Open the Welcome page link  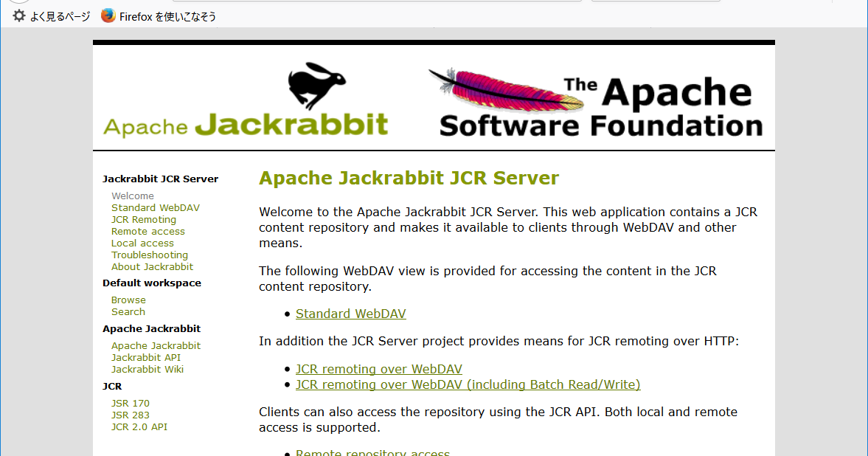[x=132, y=196]
